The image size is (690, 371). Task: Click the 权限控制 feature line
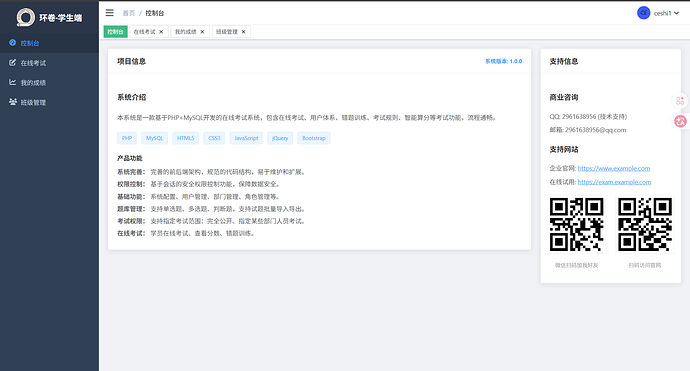pyautogui.click(x=199, y=184)
